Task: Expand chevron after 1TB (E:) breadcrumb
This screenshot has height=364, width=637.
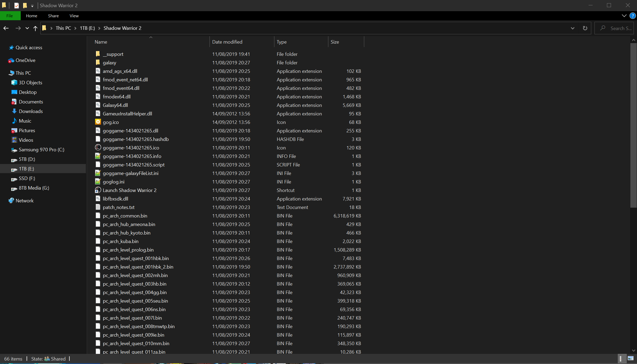Action: click(99, 28)
